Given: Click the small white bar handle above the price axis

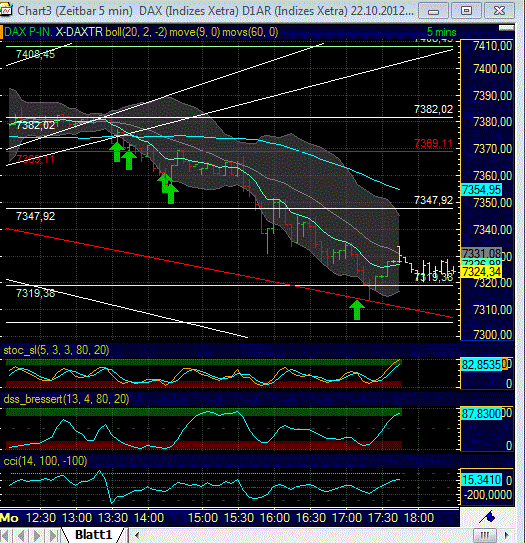Looking at the screenshot, I should tap(506, 28).
